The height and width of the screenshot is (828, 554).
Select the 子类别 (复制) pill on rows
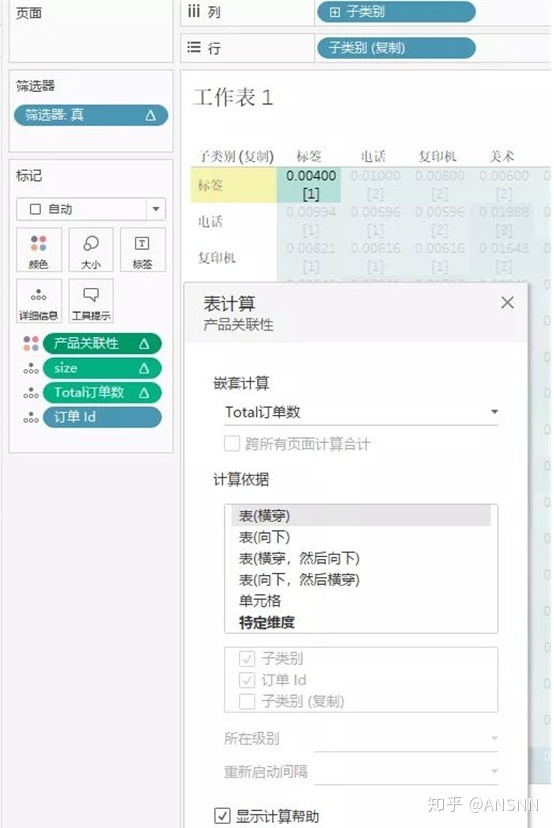pyautogui.click(x=396, y=48)
